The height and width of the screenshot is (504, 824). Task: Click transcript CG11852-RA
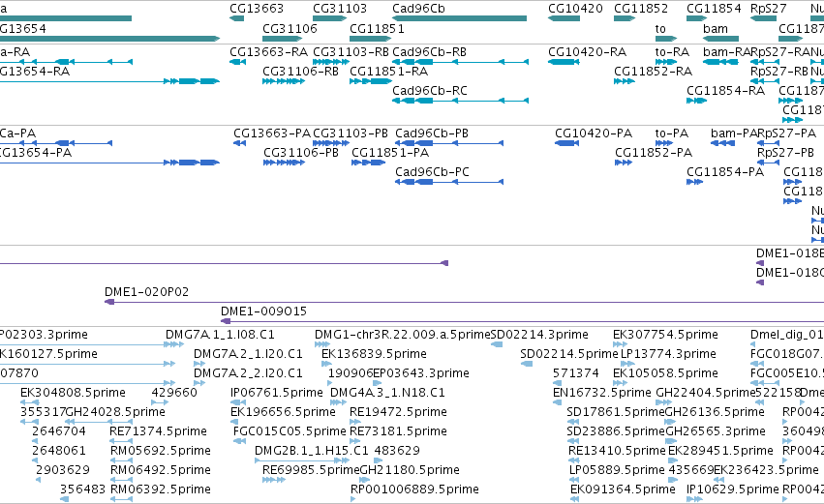point(625,81)
